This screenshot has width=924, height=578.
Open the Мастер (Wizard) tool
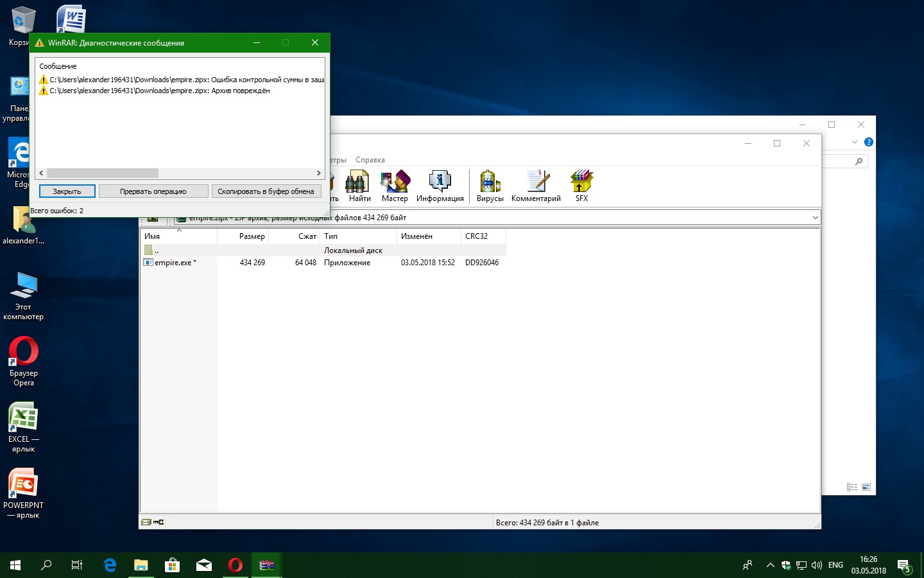(395, 186)
